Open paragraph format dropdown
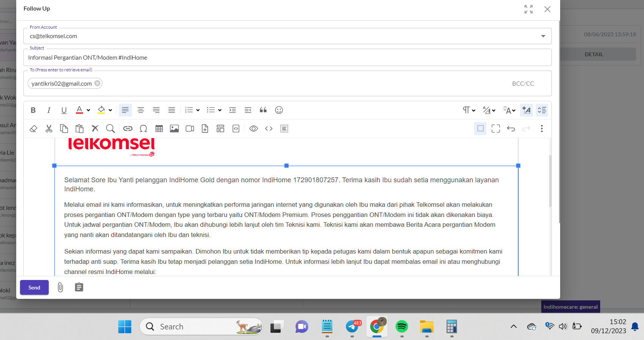The image size is (644, 340). (469, 110)
